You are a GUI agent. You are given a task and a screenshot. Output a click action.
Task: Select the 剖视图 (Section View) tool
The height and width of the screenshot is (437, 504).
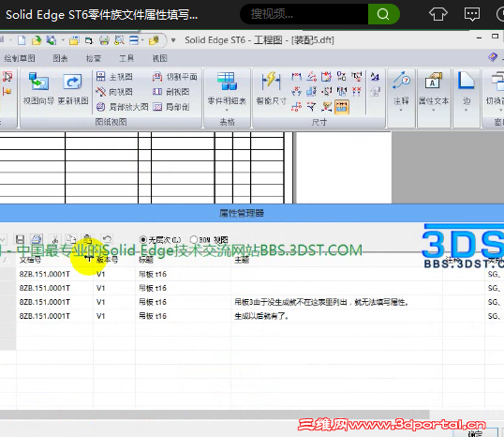171,92
